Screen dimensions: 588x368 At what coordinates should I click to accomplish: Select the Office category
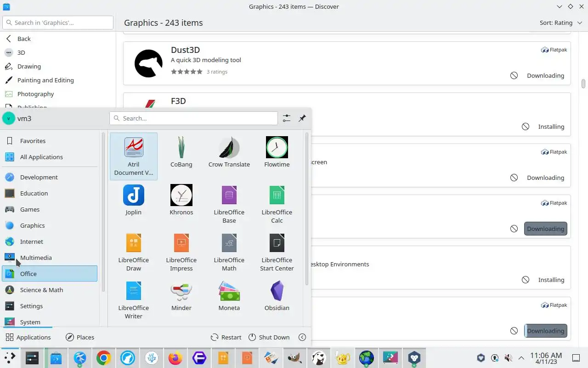pyautogui.click(x=50, y=274)
